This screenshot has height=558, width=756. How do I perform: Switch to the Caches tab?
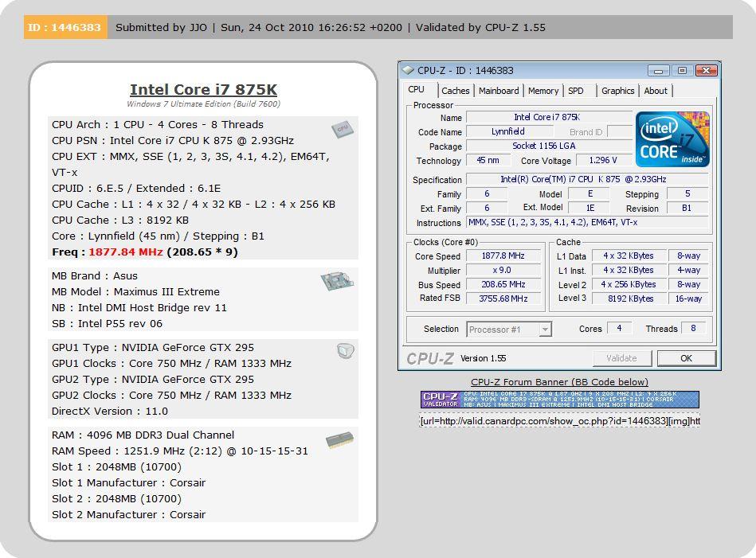[x=455, y=91]
